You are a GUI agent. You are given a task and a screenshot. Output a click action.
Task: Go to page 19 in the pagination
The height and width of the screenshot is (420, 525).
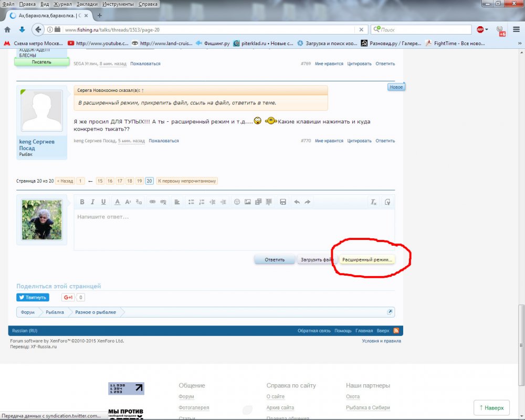[x=139, y=181]
